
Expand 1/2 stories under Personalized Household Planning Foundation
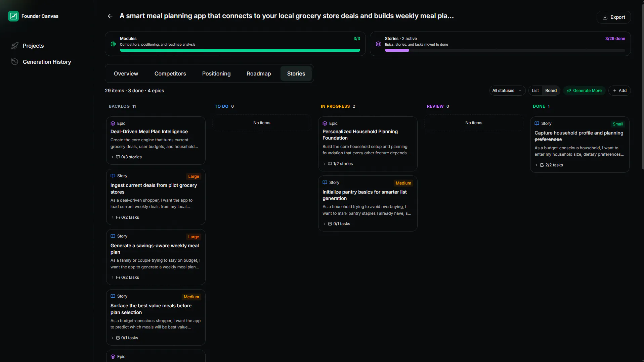[338, 164]
